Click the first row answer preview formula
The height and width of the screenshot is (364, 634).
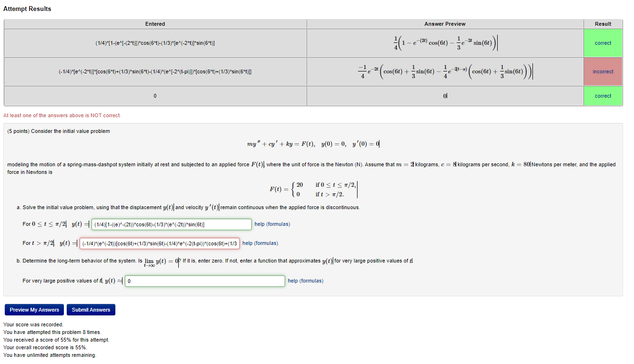(445, 43)
